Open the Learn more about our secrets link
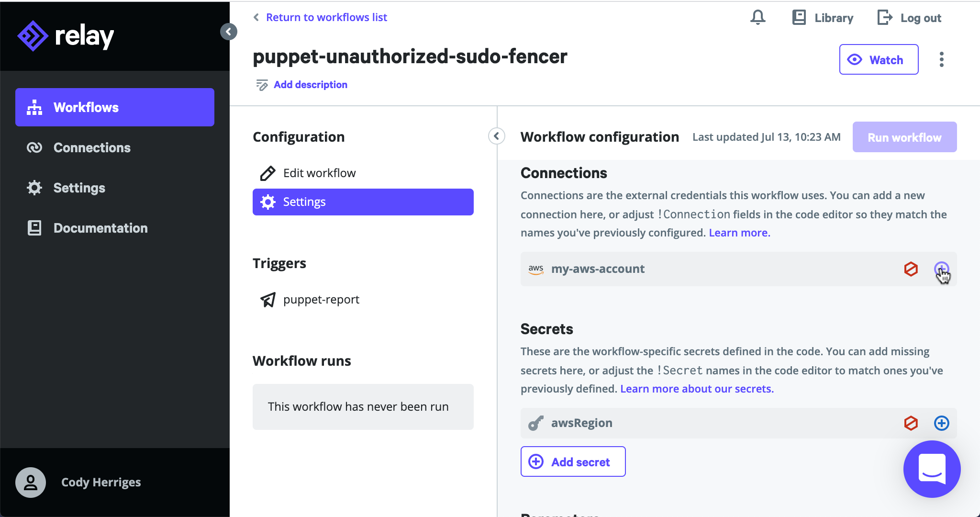 click(697, 389)
